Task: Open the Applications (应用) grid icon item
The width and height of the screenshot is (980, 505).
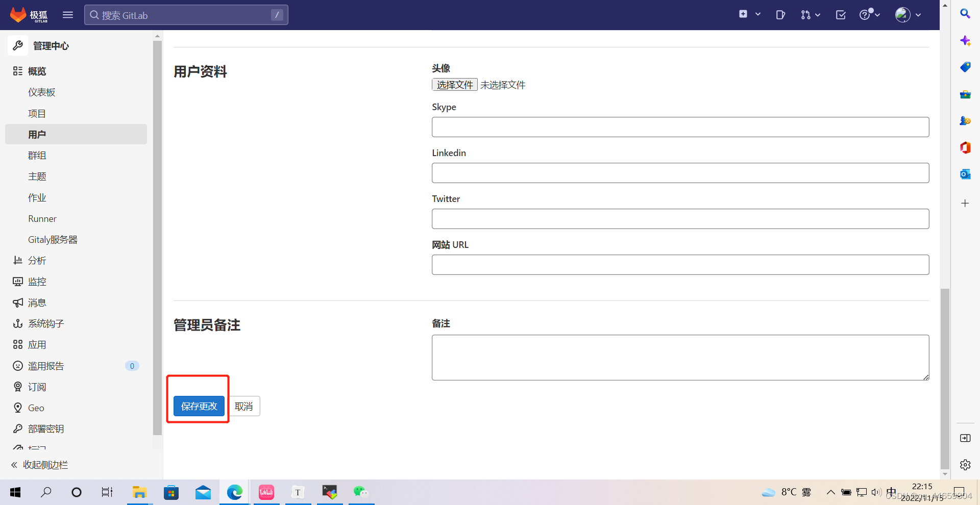Action: (x=76, y=345)
